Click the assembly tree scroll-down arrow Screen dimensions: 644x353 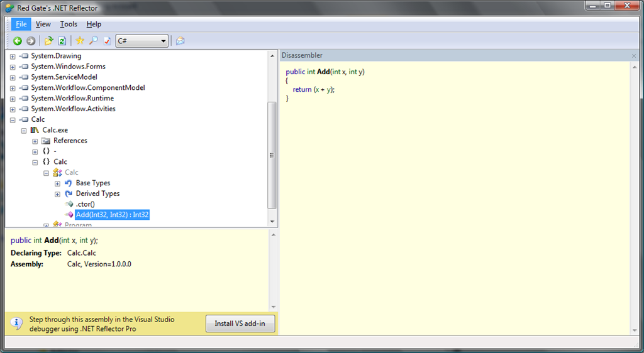(272, 222)
